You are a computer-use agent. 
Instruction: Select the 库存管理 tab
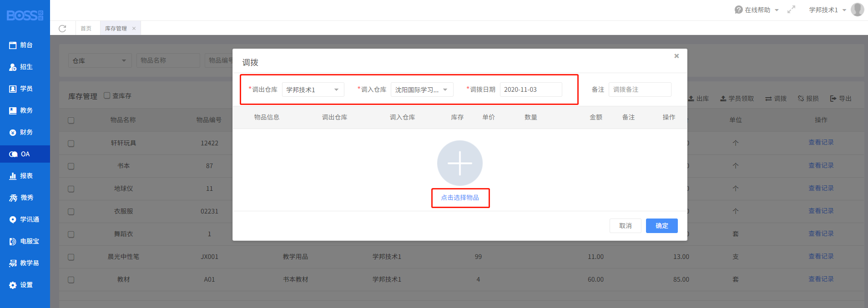tap(116, 29)
